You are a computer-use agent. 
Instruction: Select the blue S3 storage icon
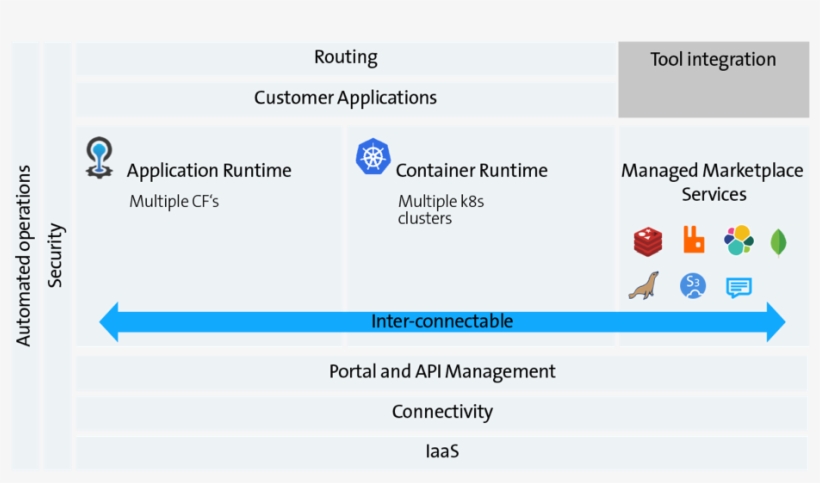click(x=693, y=286)
